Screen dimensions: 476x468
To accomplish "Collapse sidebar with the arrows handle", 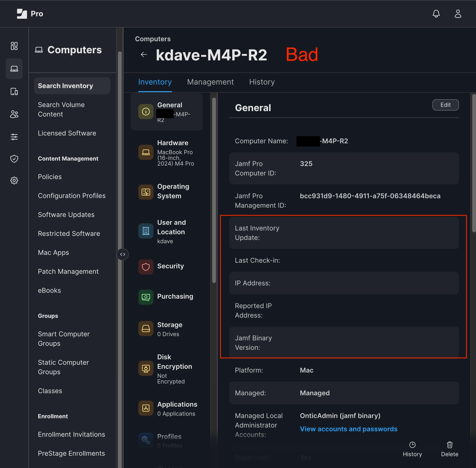I will tap(123, 254).
